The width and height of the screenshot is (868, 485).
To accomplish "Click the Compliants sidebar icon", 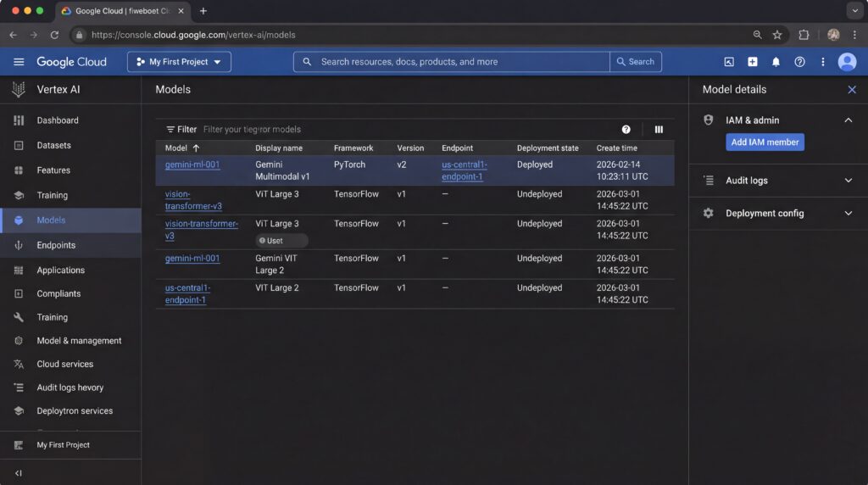I will tap(19, 293).
